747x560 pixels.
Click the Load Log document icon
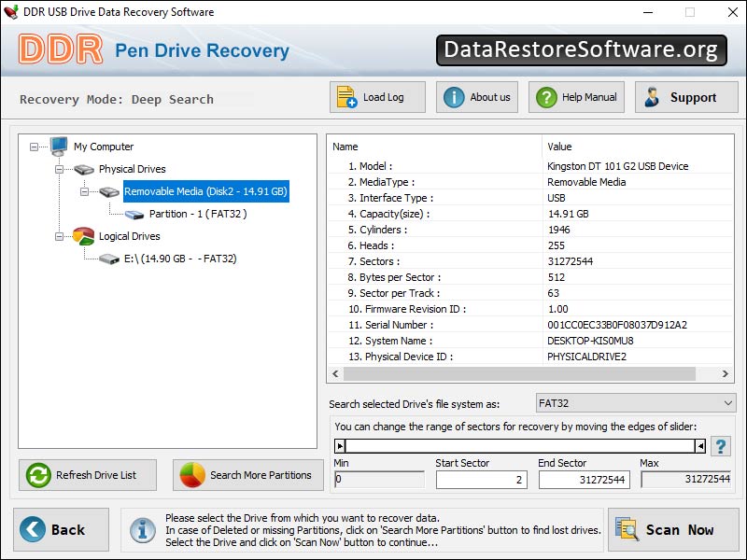pos(346,97)
